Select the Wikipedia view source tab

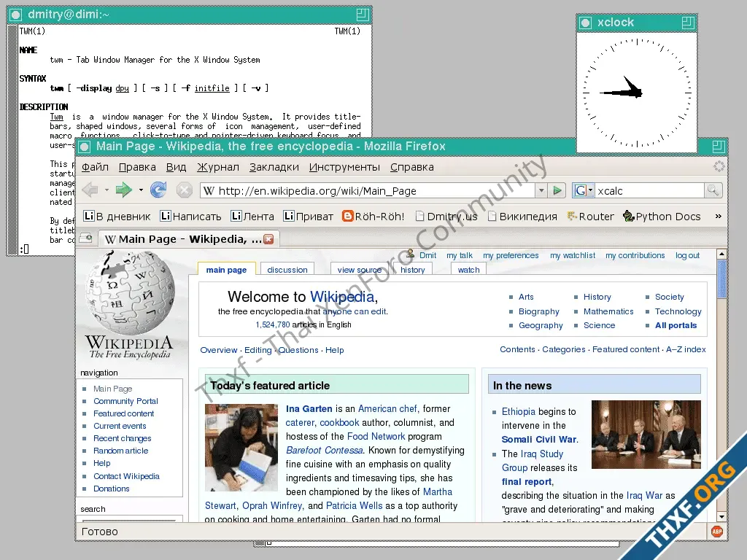point(360,270)
